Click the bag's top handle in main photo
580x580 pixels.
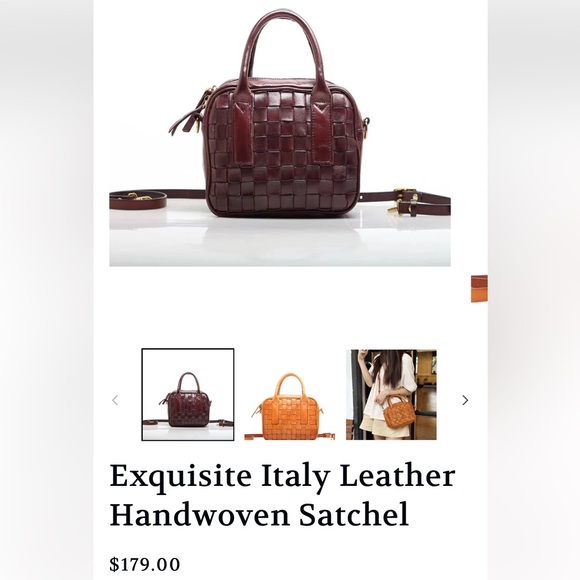pos(284,48)
